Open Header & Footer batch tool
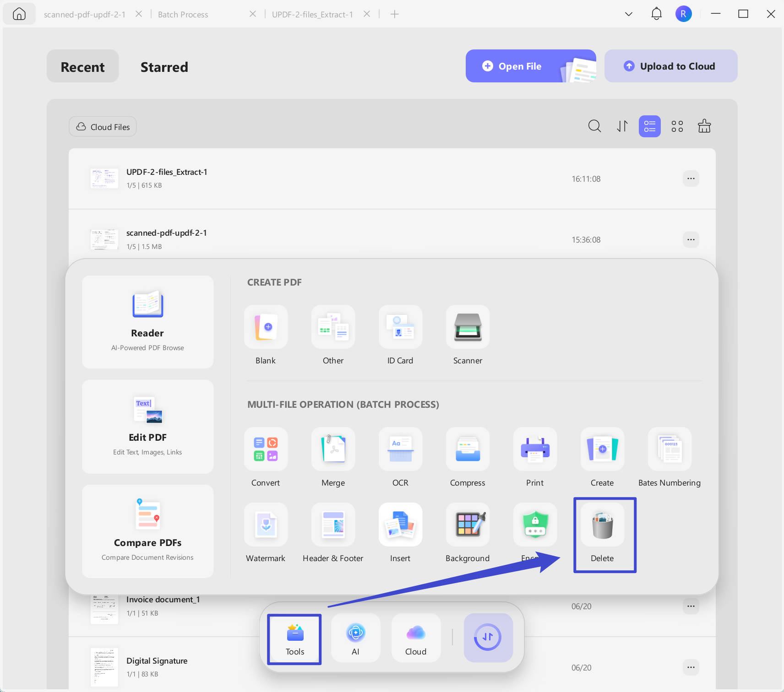Viewport: 784px width, 692px height. (x=333, y=524)
